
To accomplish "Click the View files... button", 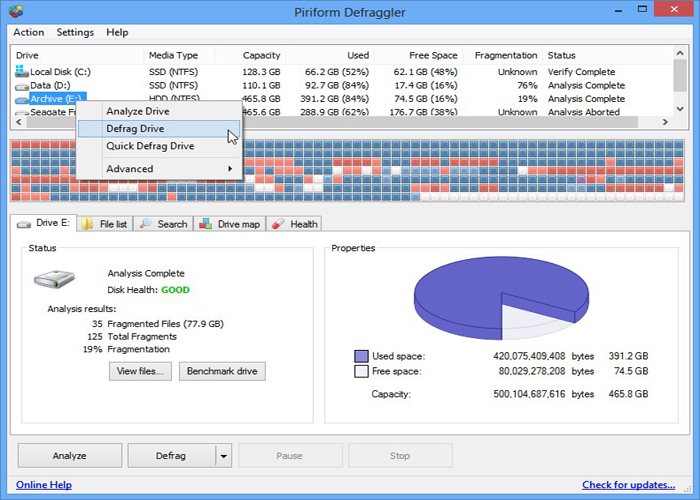I will click(140, 371).
